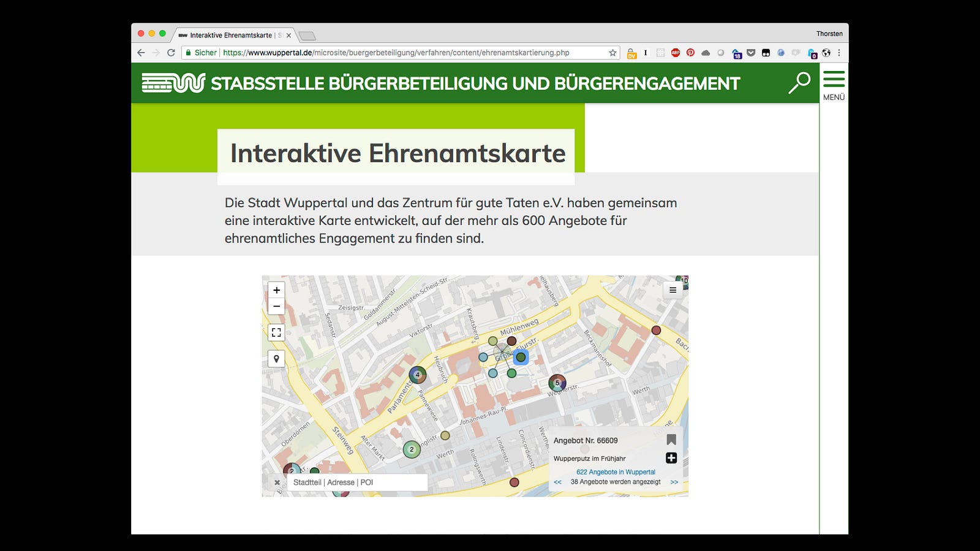980x551 pixels.
Task: Close the Interaktive Ehrenamtskarte tab
Action: pyautogui.click(x=288, y=36)
